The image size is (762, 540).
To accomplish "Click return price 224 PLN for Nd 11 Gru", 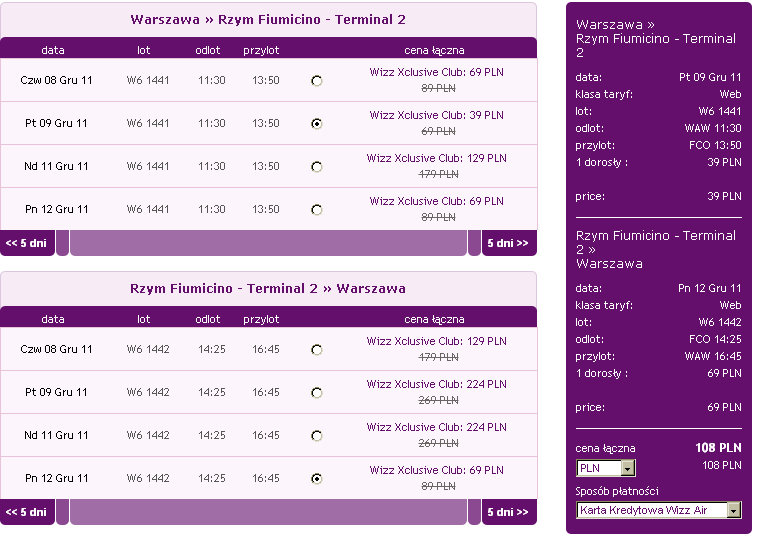I will coord(436,427).
